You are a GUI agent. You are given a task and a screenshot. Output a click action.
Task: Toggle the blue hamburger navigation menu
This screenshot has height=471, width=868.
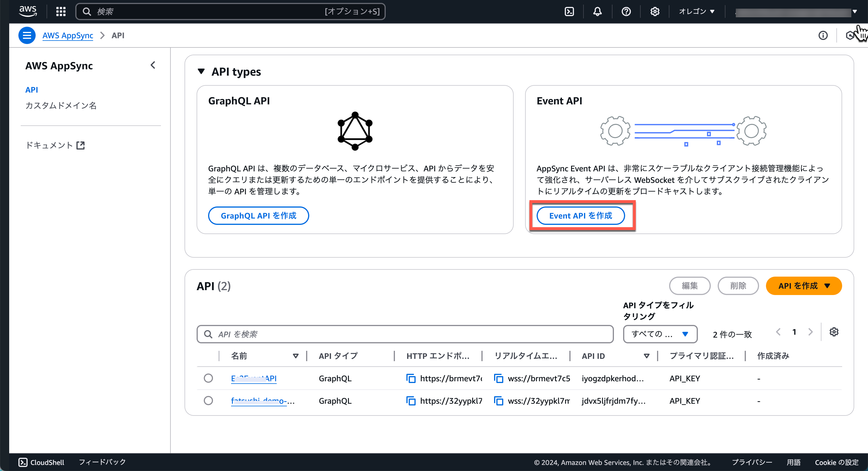[x=27, y=35]
